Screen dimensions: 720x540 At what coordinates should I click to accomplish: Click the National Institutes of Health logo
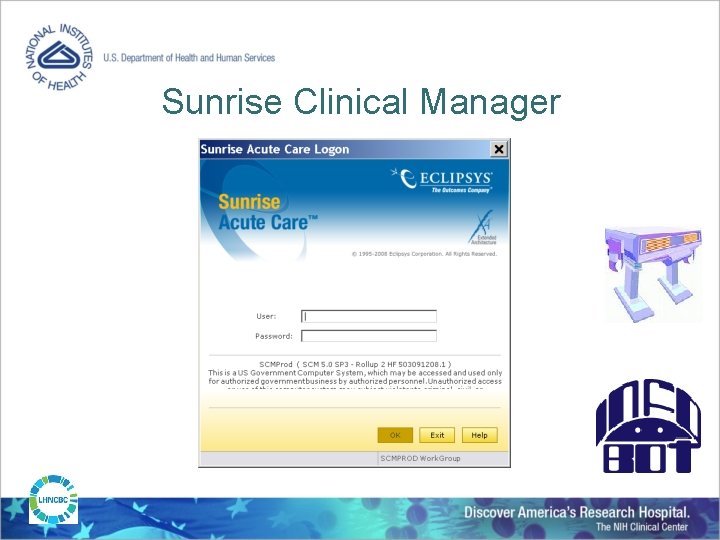click(x=59, y=57)
